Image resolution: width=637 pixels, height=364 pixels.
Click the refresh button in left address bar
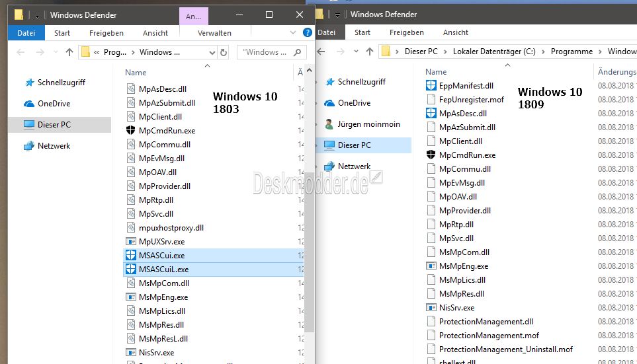[x=224, y=52]
